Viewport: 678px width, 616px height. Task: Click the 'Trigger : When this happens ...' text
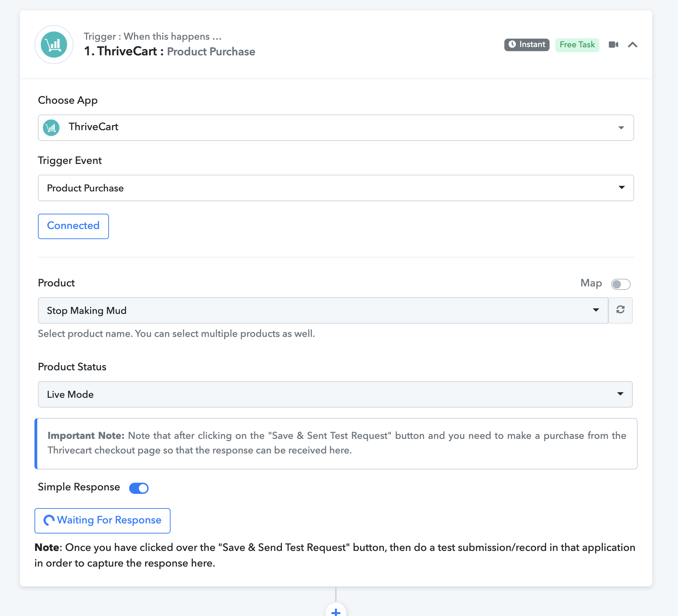pos(152,36)
